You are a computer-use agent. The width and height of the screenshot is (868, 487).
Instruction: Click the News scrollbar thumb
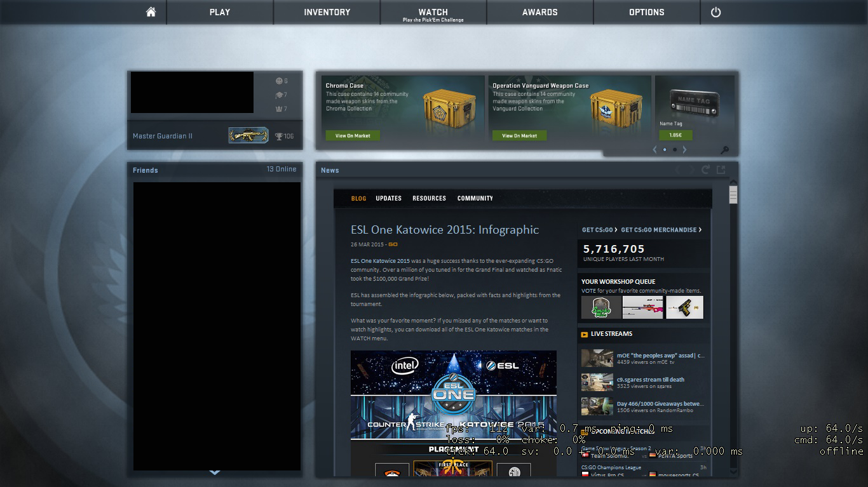pos(733,195)
